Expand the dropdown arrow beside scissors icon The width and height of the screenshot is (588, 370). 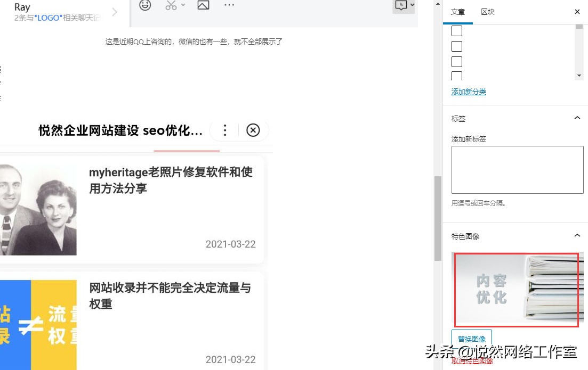point(183,5)
